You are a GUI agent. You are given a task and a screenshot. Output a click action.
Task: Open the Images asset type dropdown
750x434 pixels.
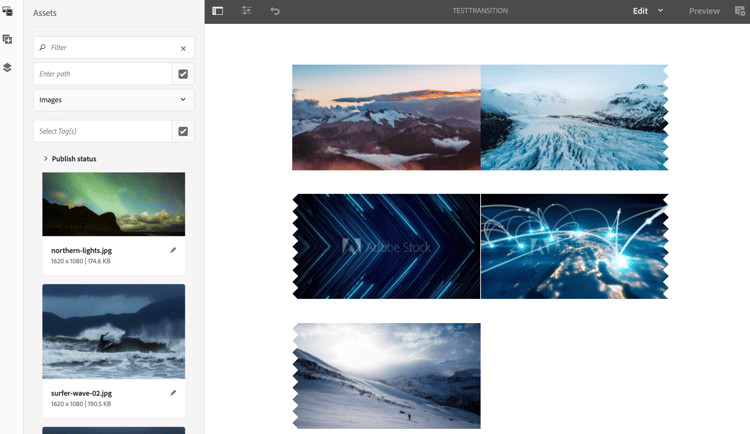114,100
